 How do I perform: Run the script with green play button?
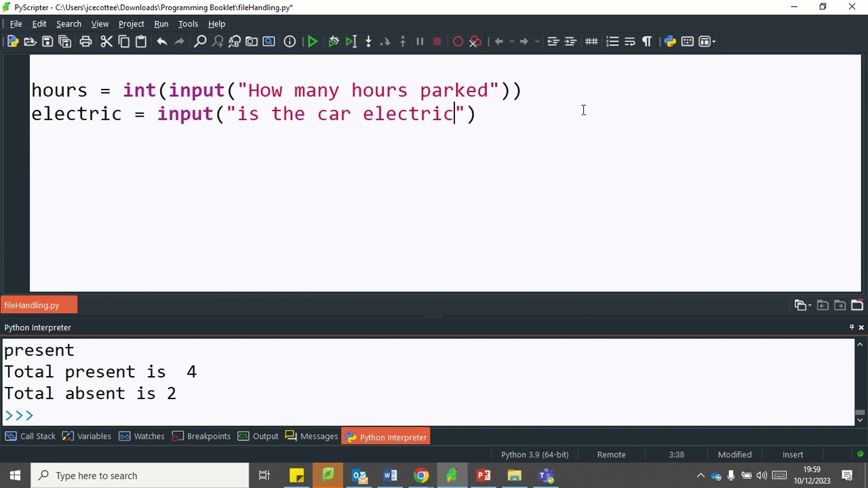313,41
